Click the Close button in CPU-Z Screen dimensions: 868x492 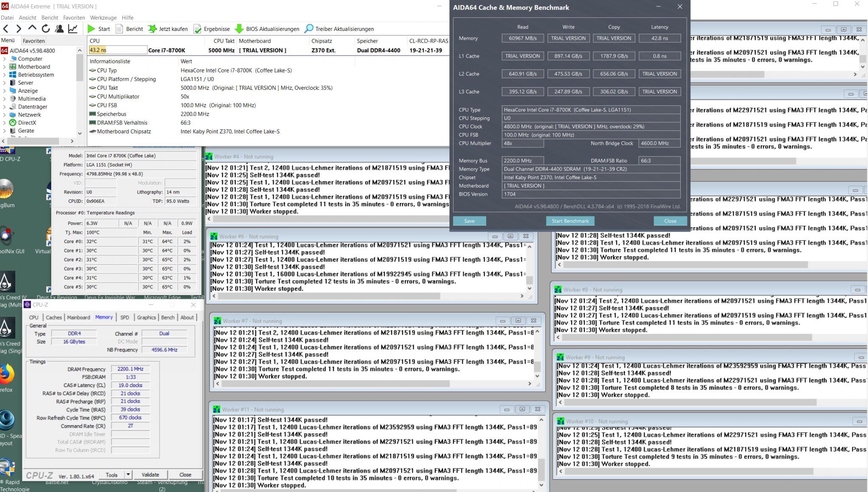(185, 475)
